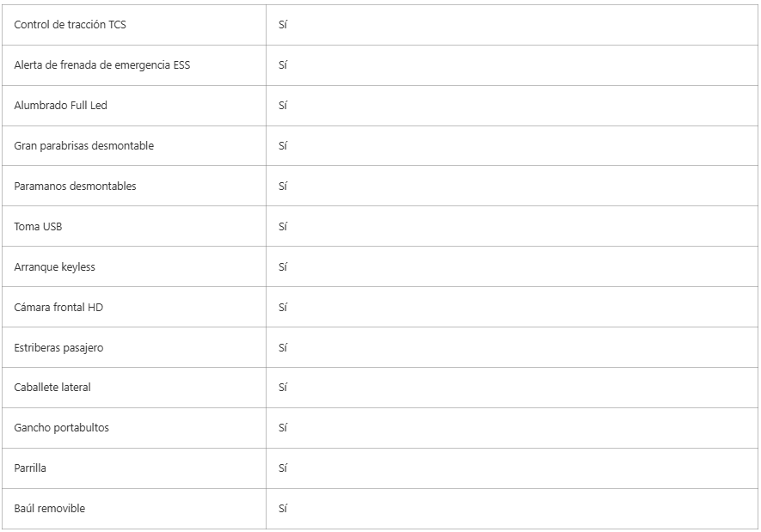Select the 'Alerta de frenada de emergencia ESS' label
Viewport: 761px width, 532px height.
(101, 65)
